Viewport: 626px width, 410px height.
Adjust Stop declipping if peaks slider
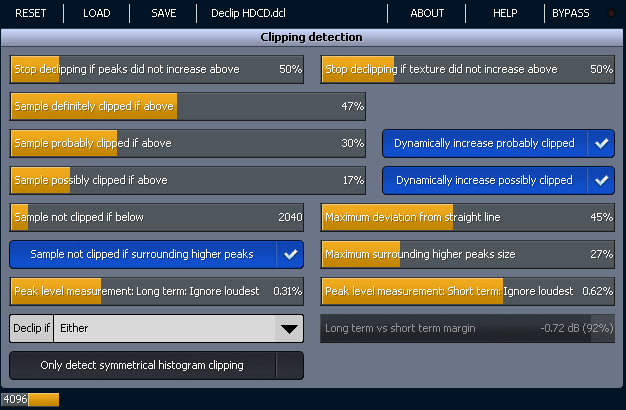coord(156,69)
